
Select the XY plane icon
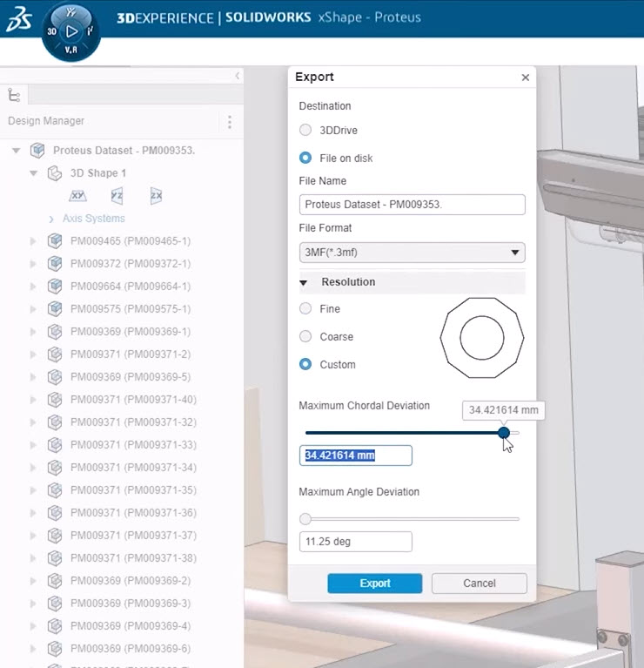point(78,196)
